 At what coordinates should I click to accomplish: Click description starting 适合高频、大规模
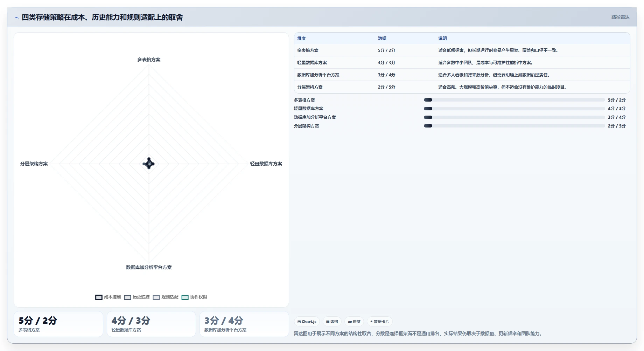pos(503,87)
